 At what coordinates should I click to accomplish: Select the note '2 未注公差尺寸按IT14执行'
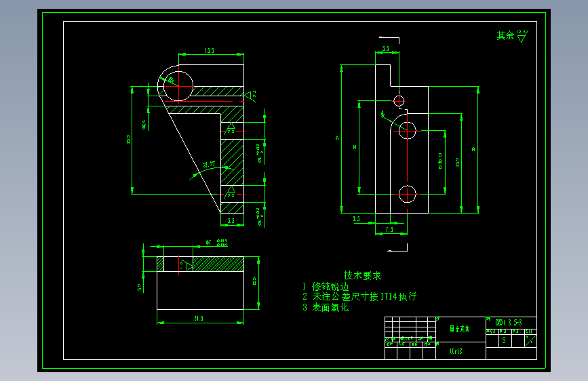pos(359,297)
